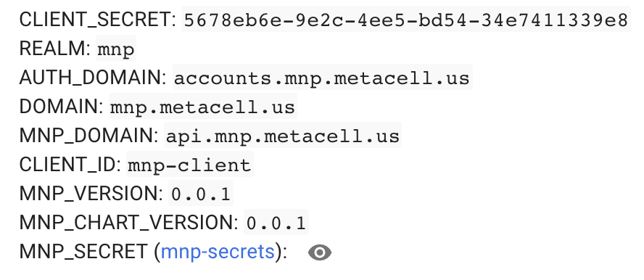
Task: Click the MNP_SECRET label text
Action: click(83, 251)
